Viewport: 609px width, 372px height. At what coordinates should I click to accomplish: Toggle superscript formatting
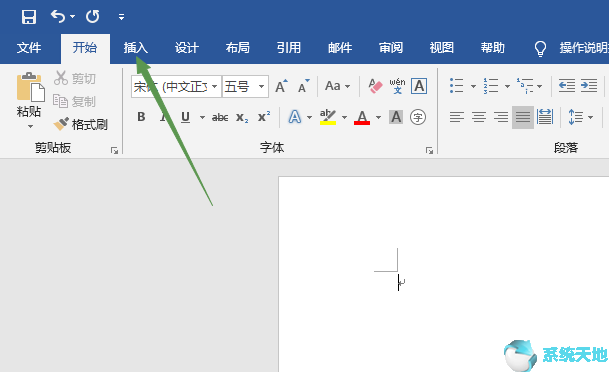click(x=264, y=116)
